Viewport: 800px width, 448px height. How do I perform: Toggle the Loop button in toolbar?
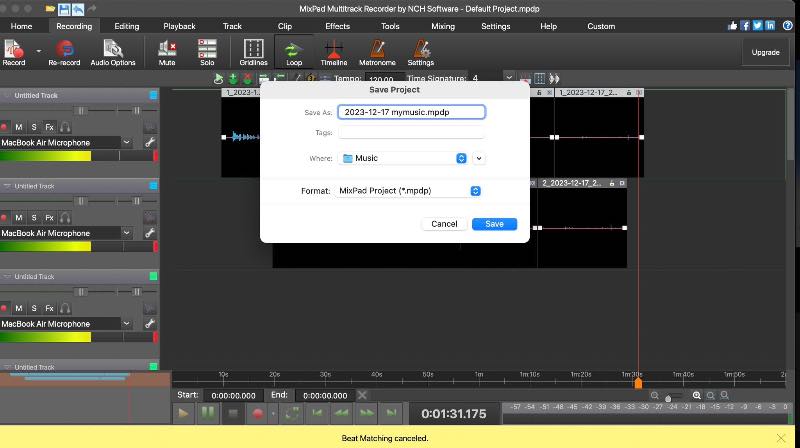[294, 51]
